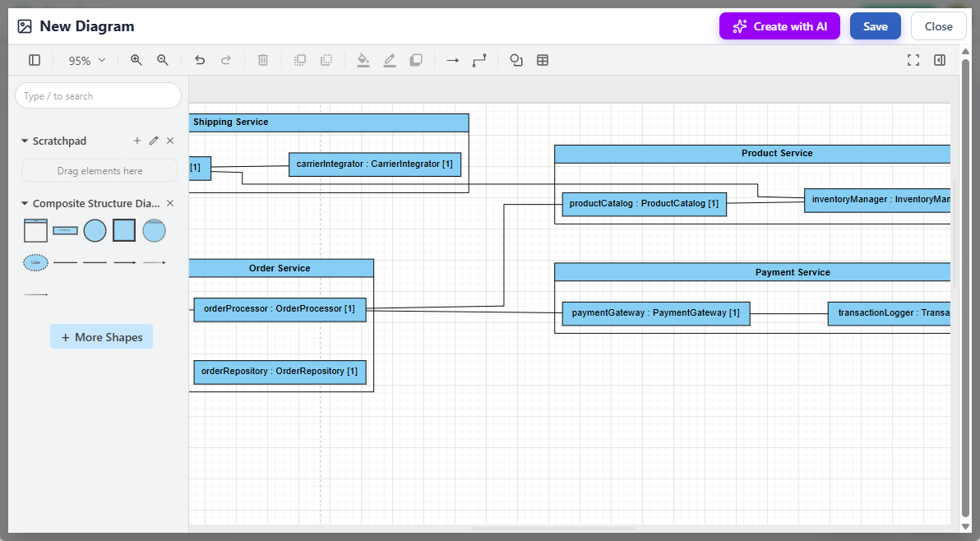The height and width of the screenshot is (541, 980).
Task: Select the Undo icon in the toolbar
Action: tap(199, 59)
